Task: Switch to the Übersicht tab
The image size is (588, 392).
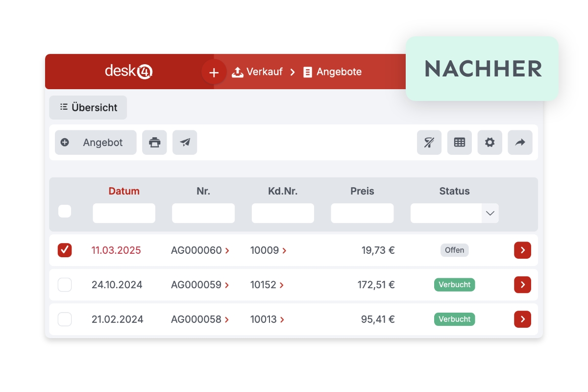Action: click(x=88, y=107)
